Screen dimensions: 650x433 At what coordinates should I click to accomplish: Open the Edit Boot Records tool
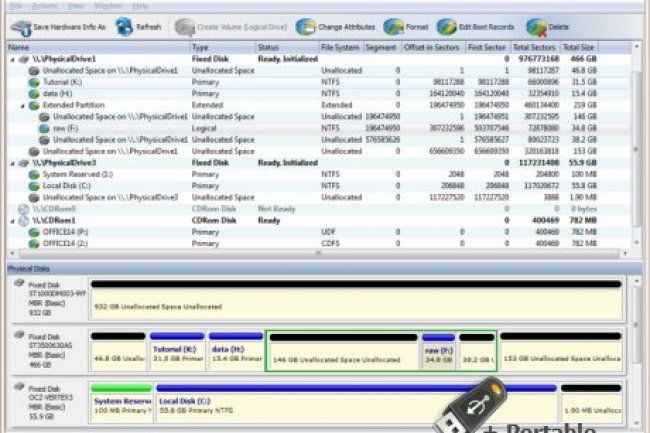coord(449,26)
